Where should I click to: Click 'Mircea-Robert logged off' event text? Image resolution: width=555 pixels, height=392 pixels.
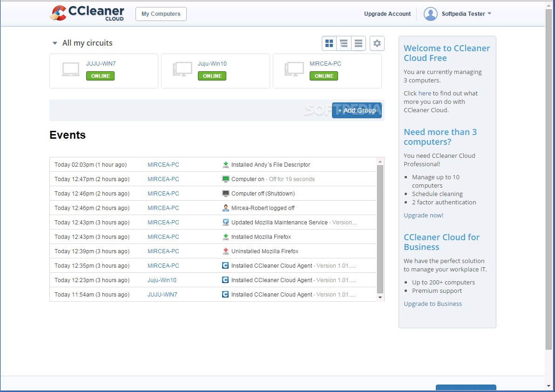(x=263, y=208)
